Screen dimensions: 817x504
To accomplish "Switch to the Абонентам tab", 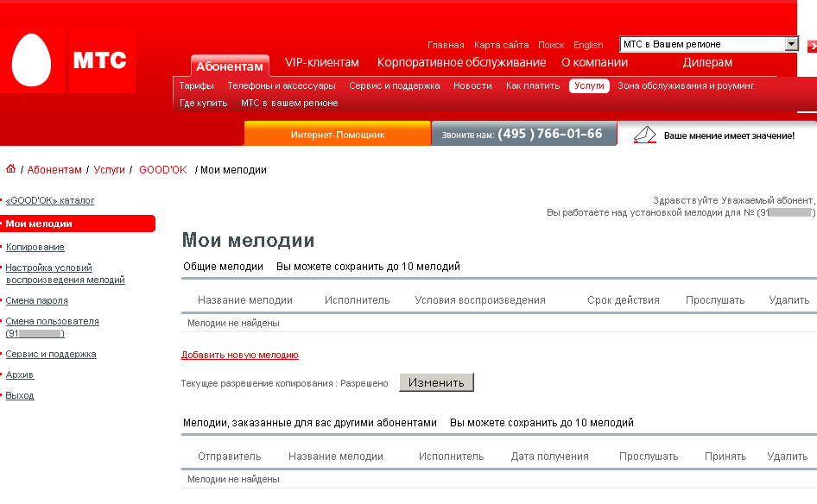I will pyautogui.click(x=229, y=66).
